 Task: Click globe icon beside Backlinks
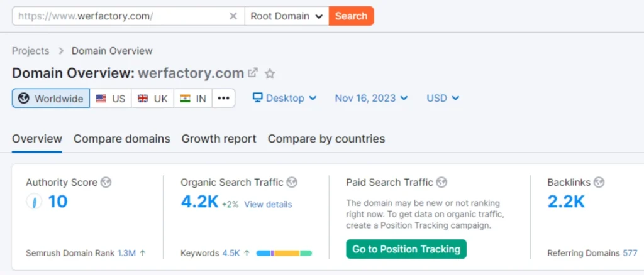coord(599,182)
